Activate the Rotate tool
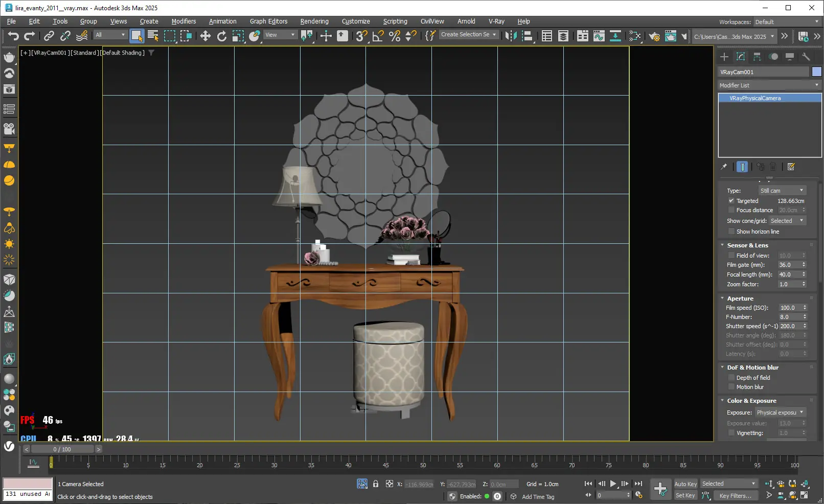Screen dimensions: 824x504 pyautogui.click(x=221, y=36)
